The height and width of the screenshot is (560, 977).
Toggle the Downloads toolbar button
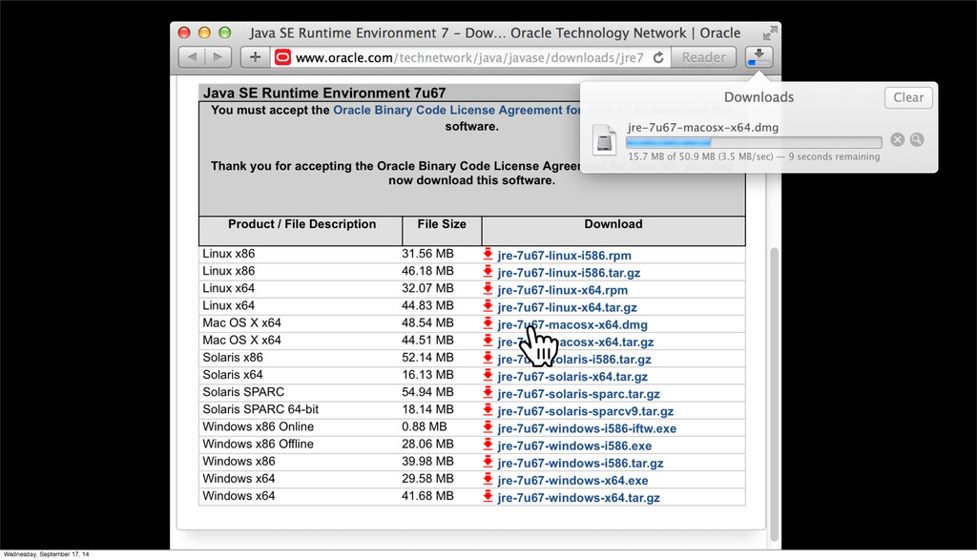[759, 57]
